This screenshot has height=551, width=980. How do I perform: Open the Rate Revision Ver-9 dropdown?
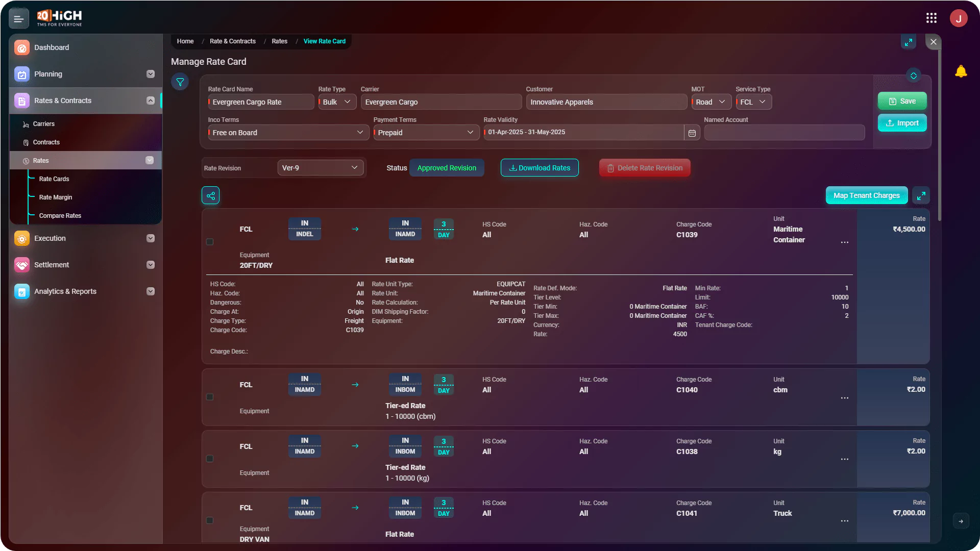point(321,168)
